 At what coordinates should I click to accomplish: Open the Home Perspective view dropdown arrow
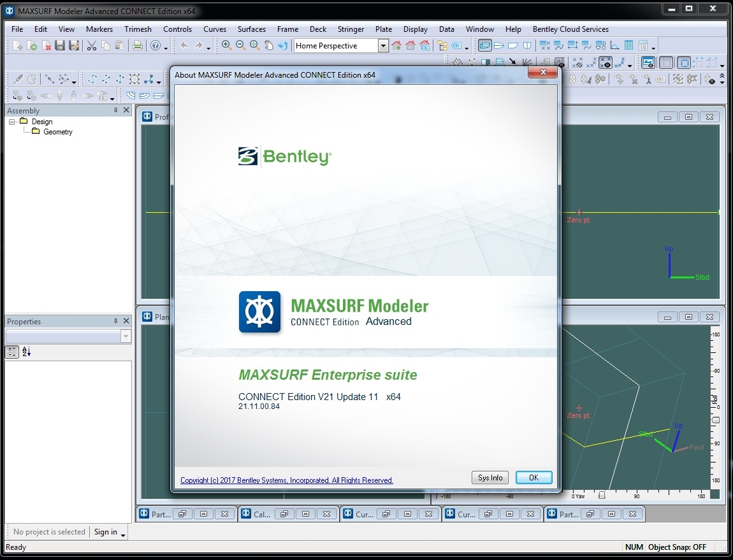point(383,45)
